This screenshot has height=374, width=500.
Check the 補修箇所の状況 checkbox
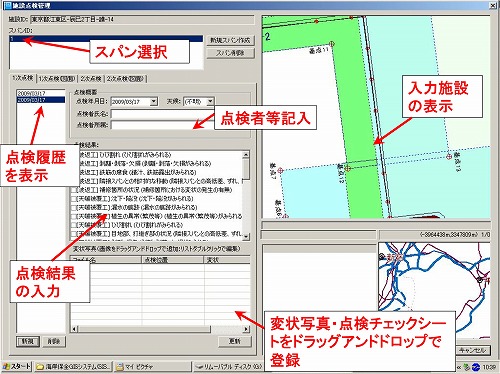(74, 190)
